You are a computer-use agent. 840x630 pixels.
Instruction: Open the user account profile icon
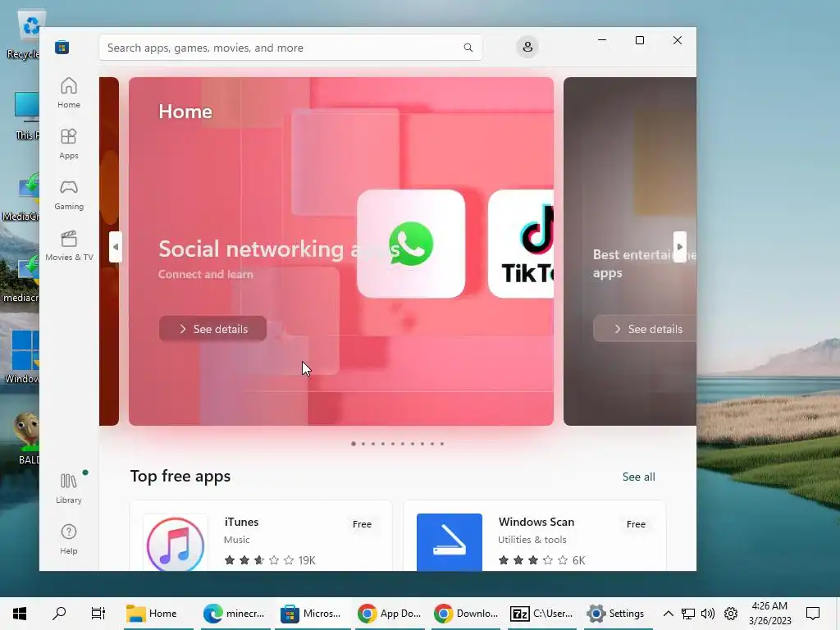click(527, 47)
